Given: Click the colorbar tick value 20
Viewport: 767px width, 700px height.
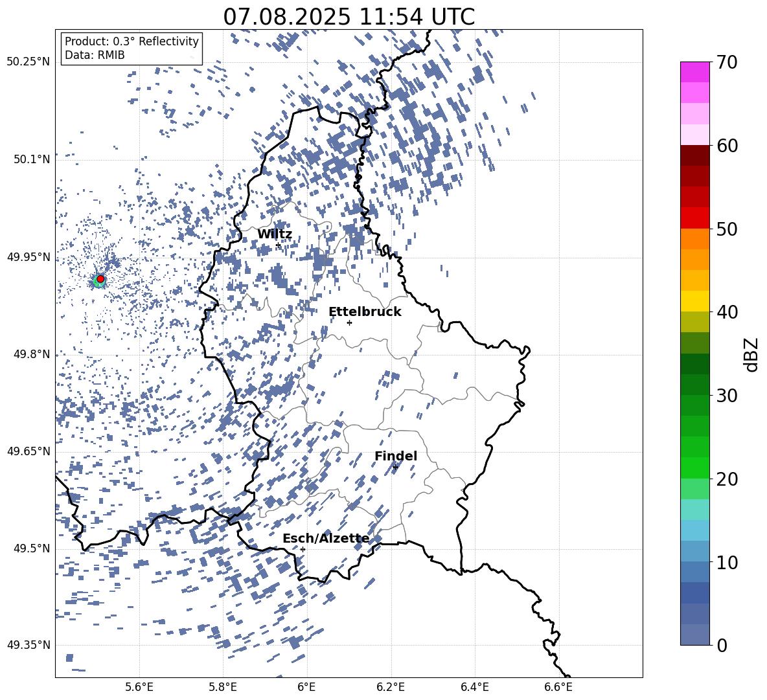Looking at the screenshot, I should pos(727,479).
